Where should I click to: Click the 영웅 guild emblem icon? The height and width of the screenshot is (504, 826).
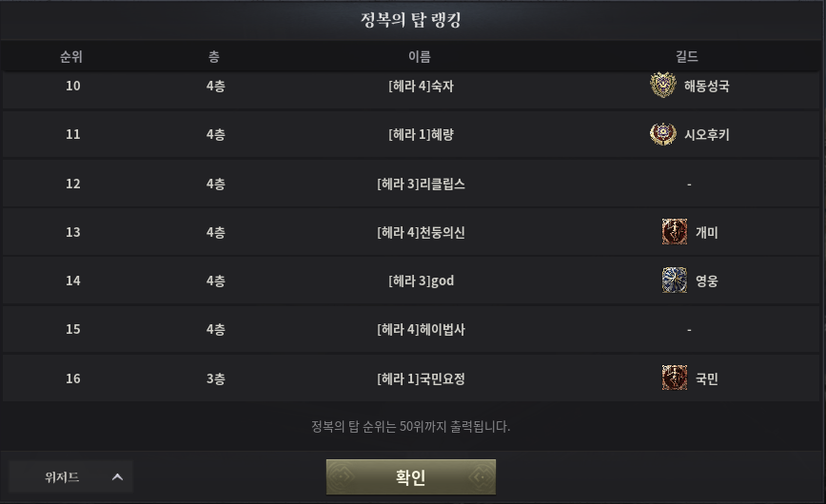click(675, 281)
